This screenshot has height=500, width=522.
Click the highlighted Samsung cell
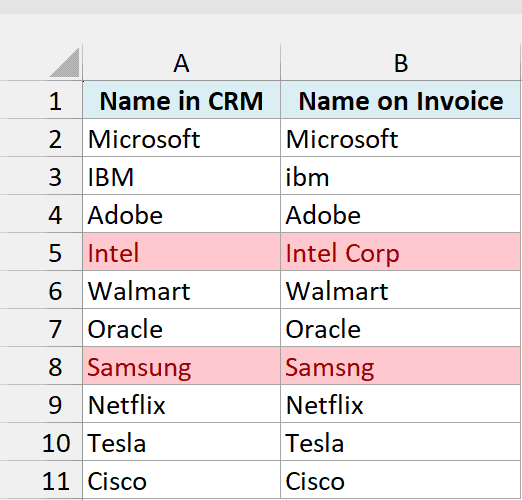pyautogui.click(x=181, y=366)
